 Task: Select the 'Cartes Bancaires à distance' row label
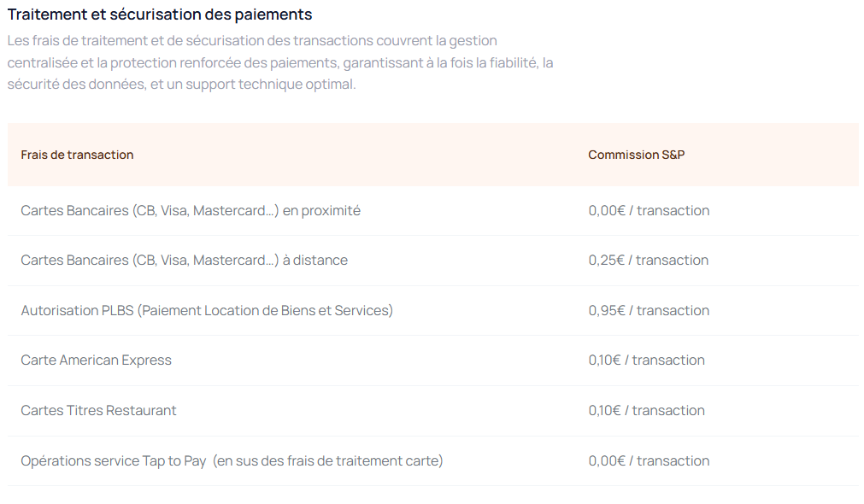pos(184,260)
